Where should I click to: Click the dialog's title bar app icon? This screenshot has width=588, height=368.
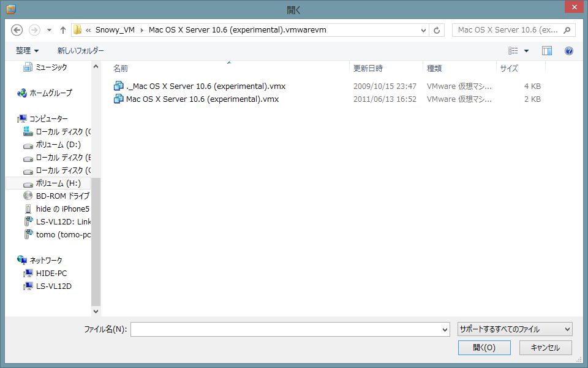11,9
